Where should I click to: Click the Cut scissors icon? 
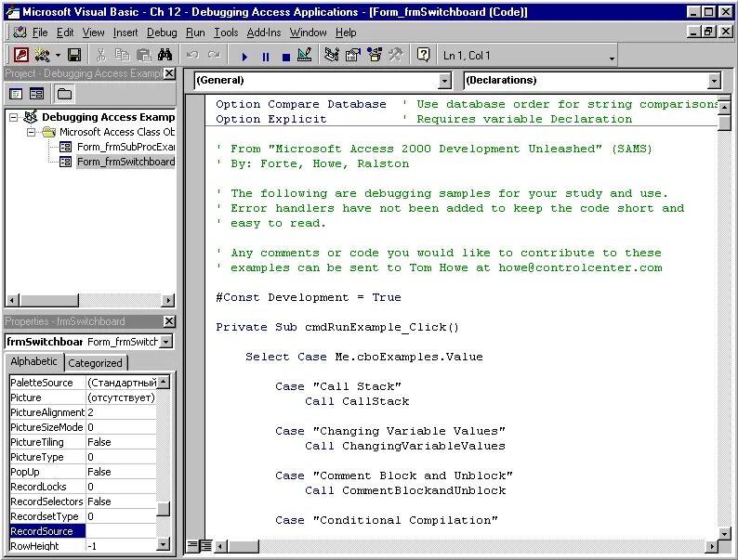(100, 55)
